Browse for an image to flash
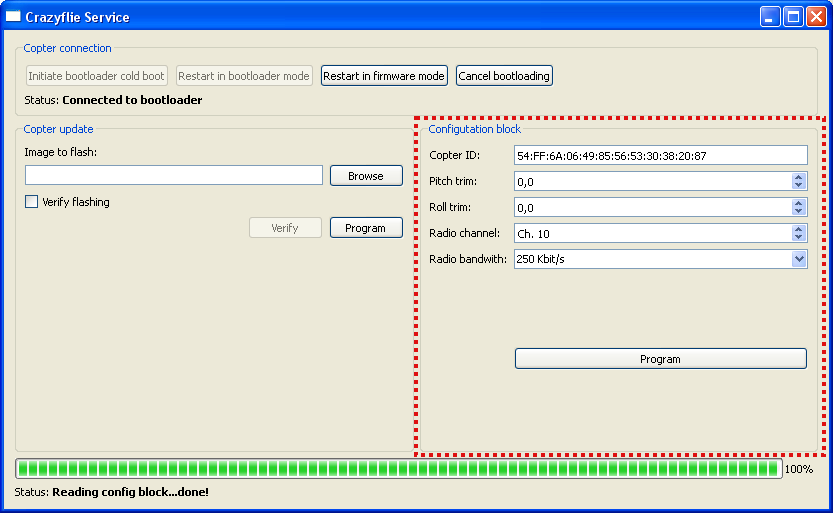The width and height of the screenshot is (833, 513). [366, 176]
